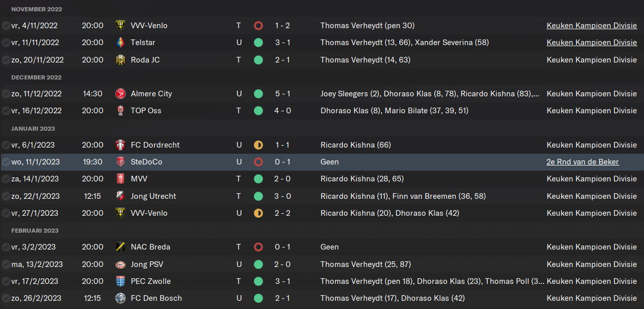Image resolution: width=644 pixels, height=309 pixels.
Task: Click the Roda JC club badge icon
Action: [120, 60]
